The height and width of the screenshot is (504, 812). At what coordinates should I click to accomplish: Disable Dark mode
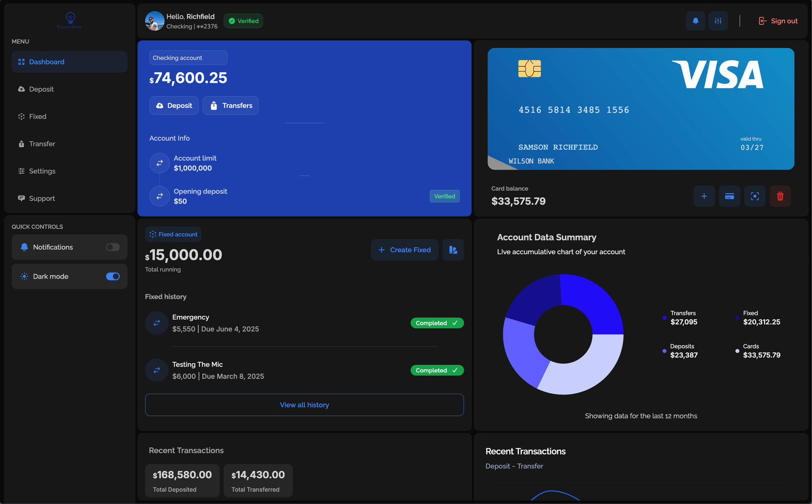tap(112, 276)
